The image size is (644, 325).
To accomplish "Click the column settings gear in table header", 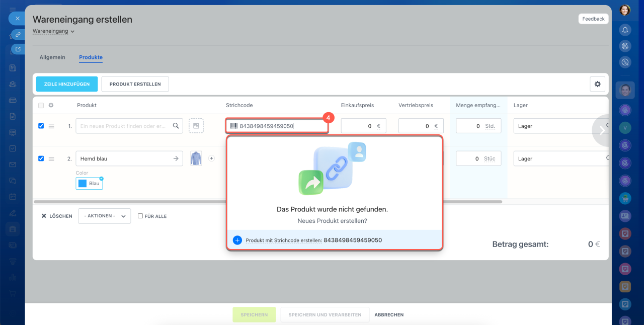I will [51, 105].
